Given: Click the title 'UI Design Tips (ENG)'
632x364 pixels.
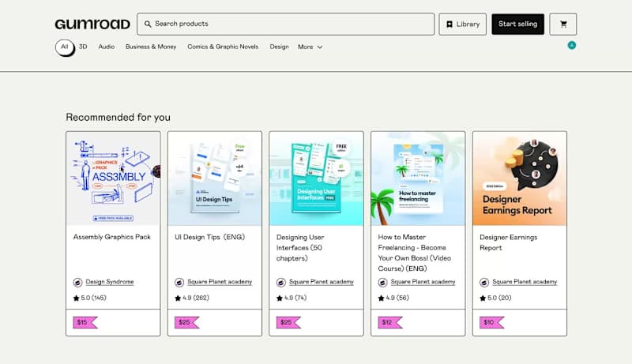Looking at the screenshot, I should (209, 237).
